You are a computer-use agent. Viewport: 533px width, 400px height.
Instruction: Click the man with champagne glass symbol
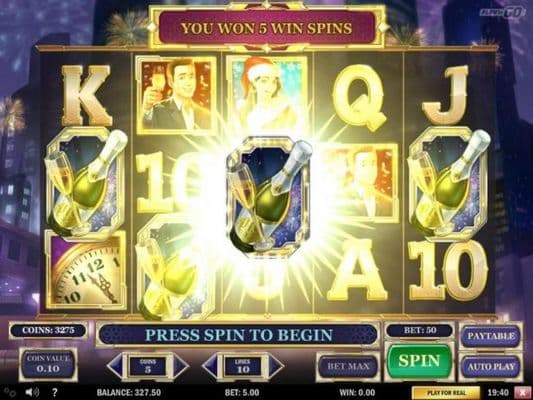[176, 95]
